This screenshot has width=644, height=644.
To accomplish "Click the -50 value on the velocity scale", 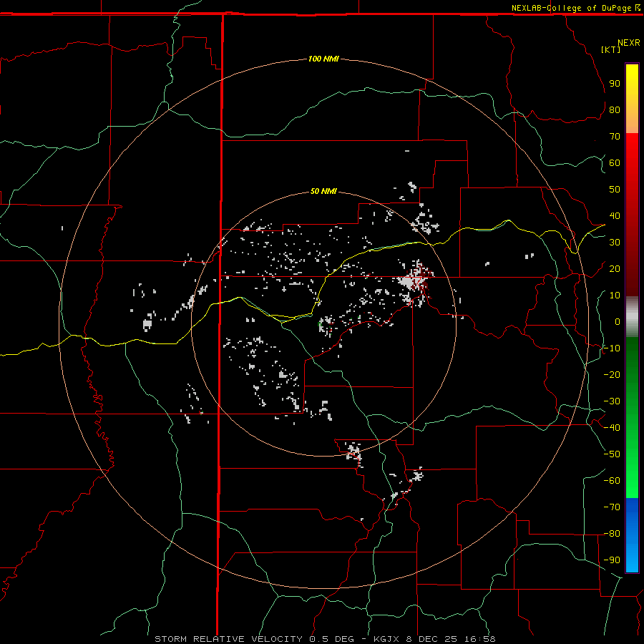I will tap(612, 454).
